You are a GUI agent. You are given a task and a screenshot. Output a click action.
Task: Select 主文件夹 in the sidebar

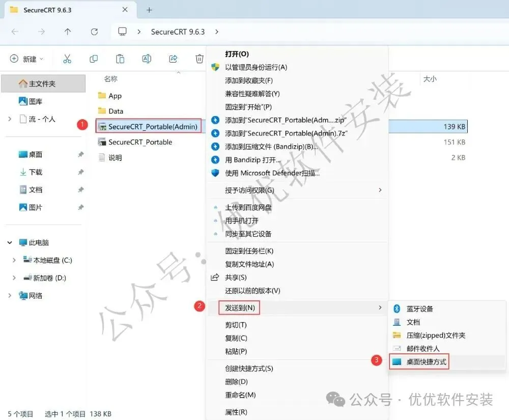(43, 83)
